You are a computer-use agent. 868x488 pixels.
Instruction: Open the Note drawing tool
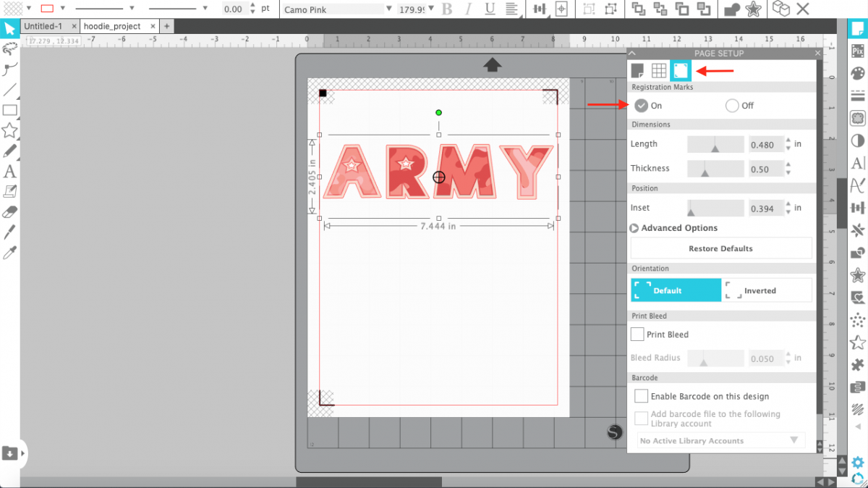tap(9, 191)
